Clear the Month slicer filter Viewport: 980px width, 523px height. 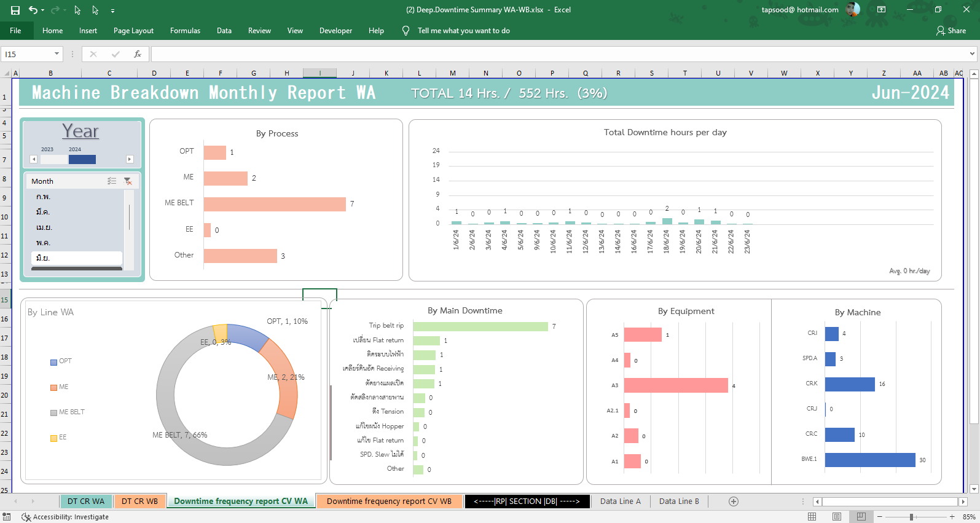tap(128, 181)
